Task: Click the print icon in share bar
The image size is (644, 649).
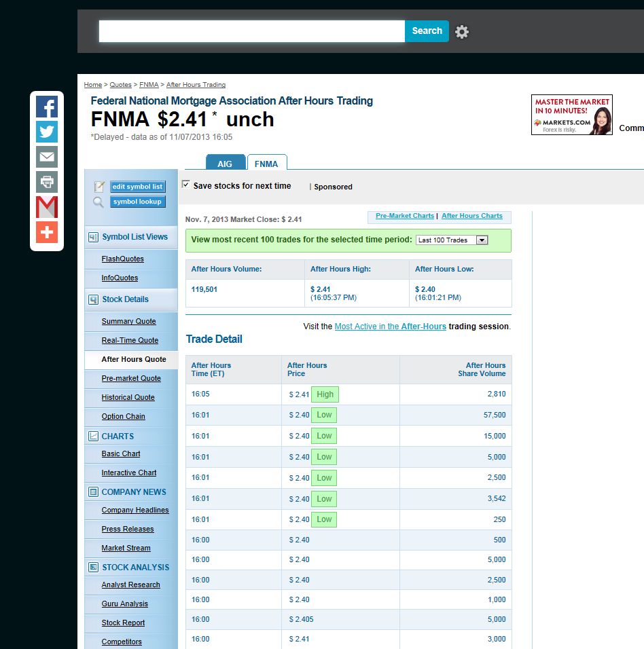Action: coord(47,182)
